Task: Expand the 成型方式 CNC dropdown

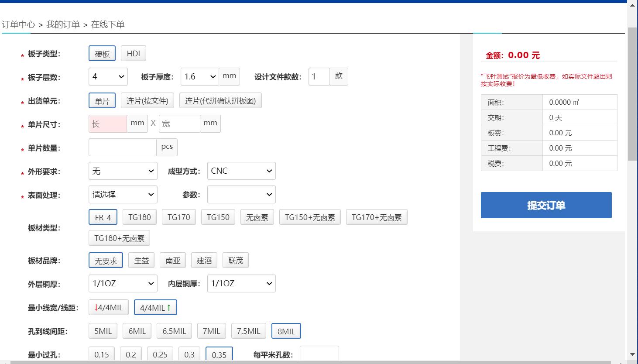Action: [241, 171]
